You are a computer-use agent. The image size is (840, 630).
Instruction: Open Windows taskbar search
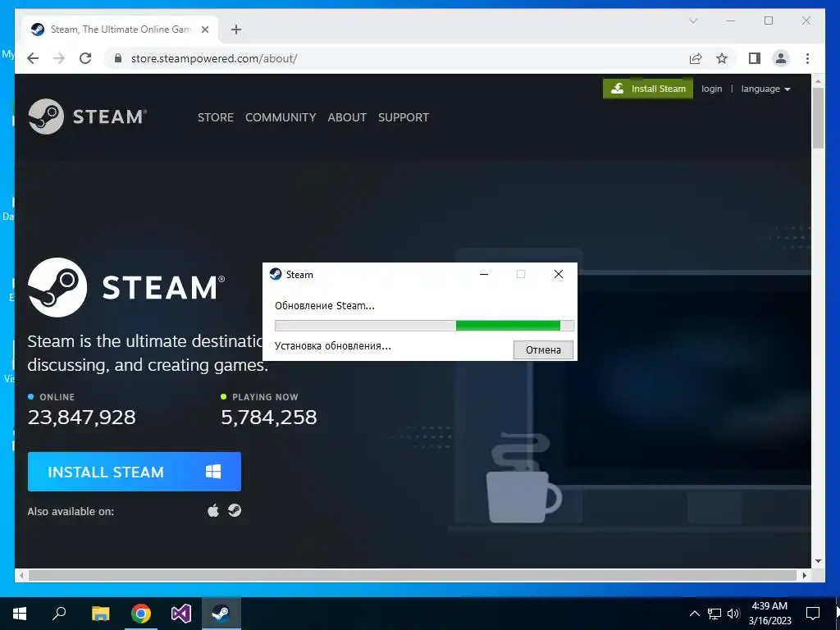pyautogui.click(x=59, y=614)
